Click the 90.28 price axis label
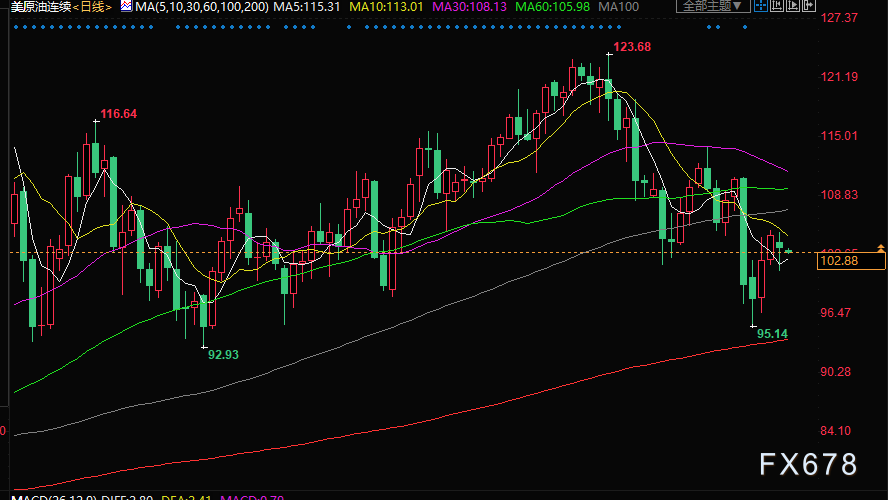The height and width of the screenshot is (500, 888). coord(835,372)
